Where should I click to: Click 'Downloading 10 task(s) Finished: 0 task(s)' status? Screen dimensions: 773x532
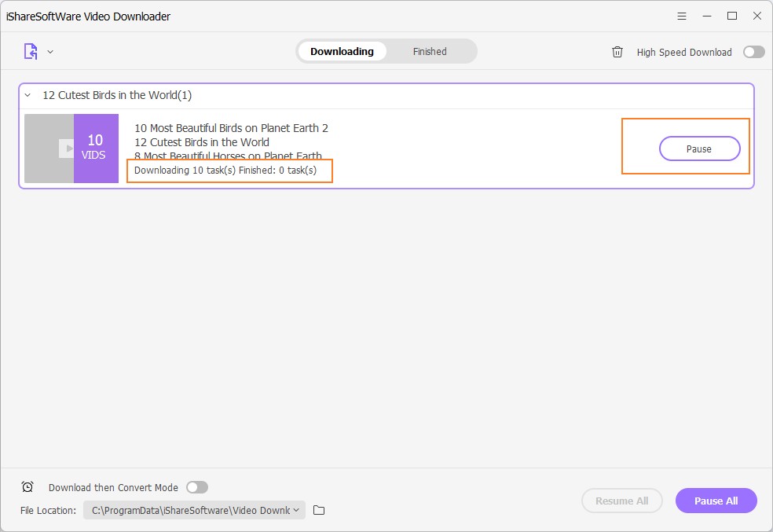click(x=225, y=171)
